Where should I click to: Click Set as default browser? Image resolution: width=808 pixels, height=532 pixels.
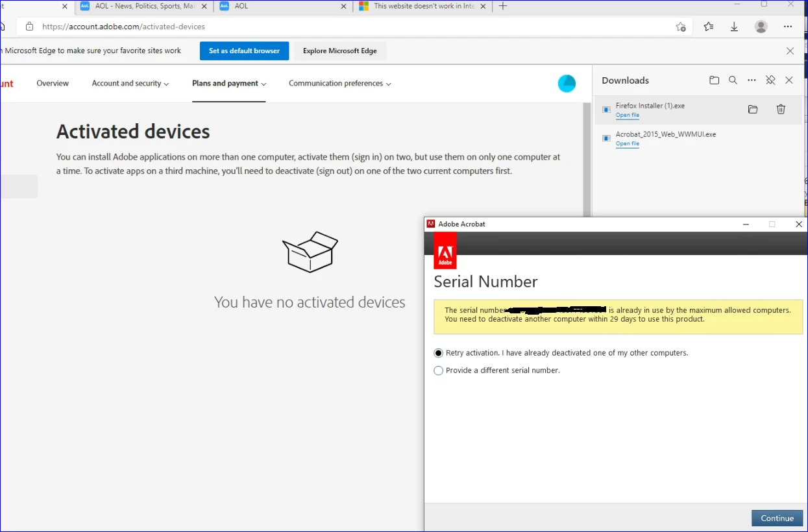tap(244, 51)
